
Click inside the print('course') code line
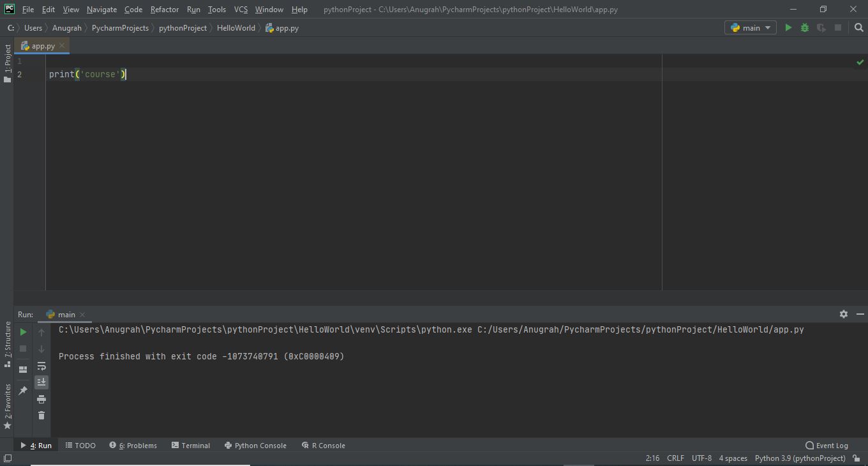(87, 75)
